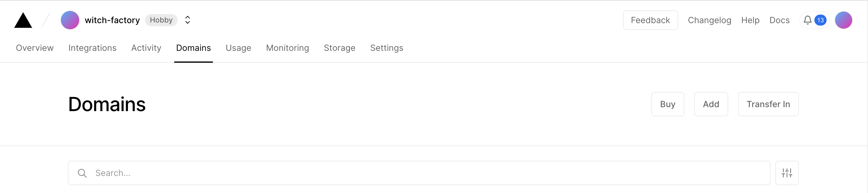Click the Vercel triangle logo
Viewport: 868px width, 193px height.
[23, 20]
